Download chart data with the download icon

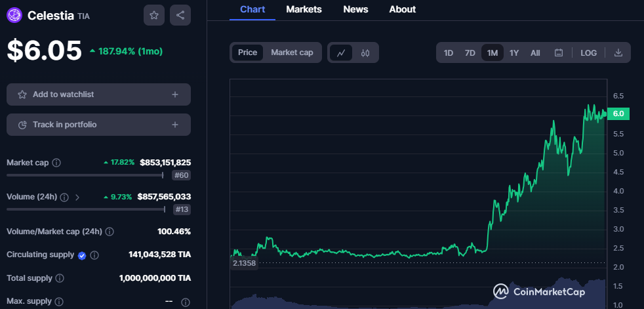618,52
